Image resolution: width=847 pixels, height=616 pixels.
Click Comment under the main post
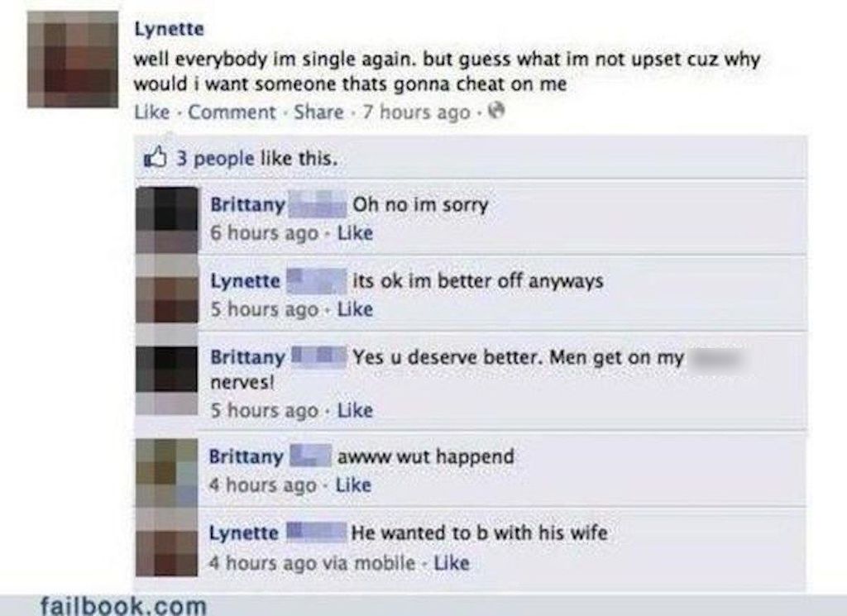tap(232, 112)
